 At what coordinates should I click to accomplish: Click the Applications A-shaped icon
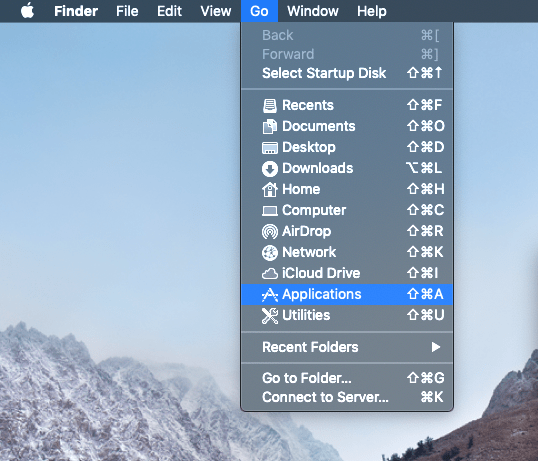click(270, 295)
